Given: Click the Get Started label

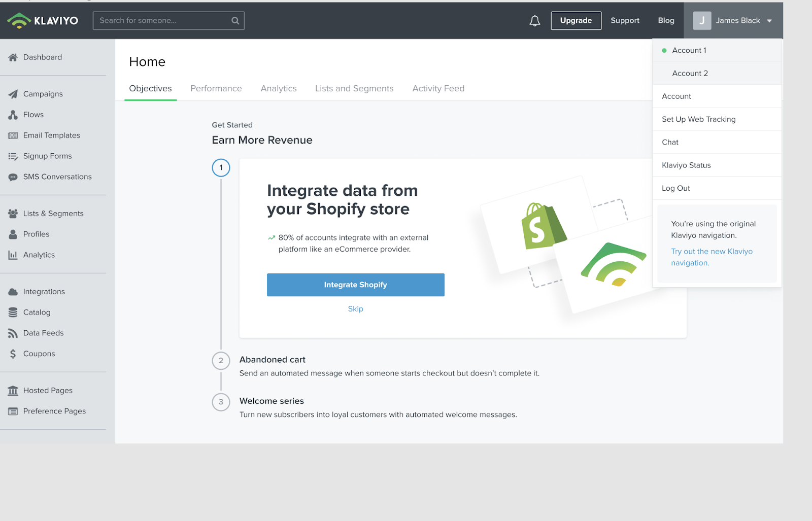Looking at the screenshot, I should [x=232, y=125].
